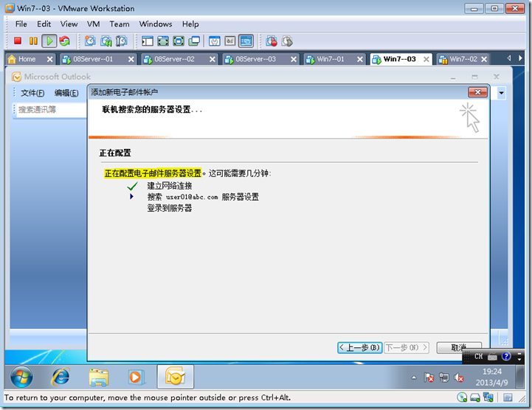Close the Home tab
This screenshot has height=410, width=532.
click(x=50, y=59)
